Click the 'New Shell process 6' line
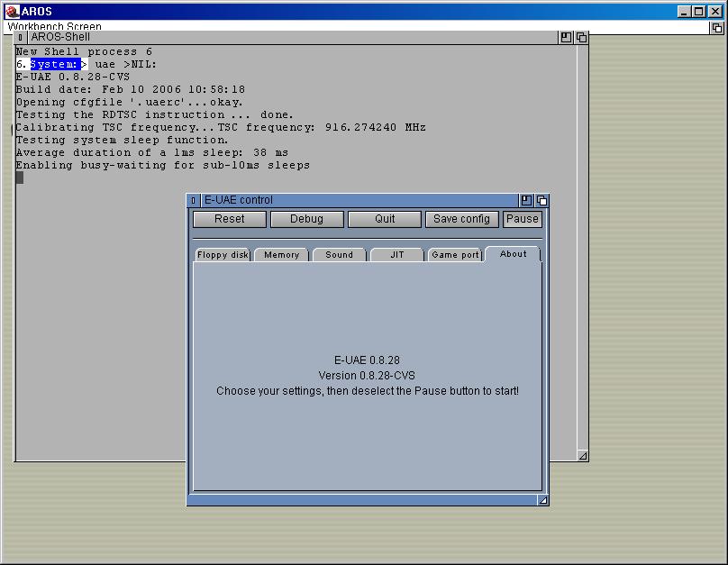This screenshot has width=728, height=565. tap(84, 51)
